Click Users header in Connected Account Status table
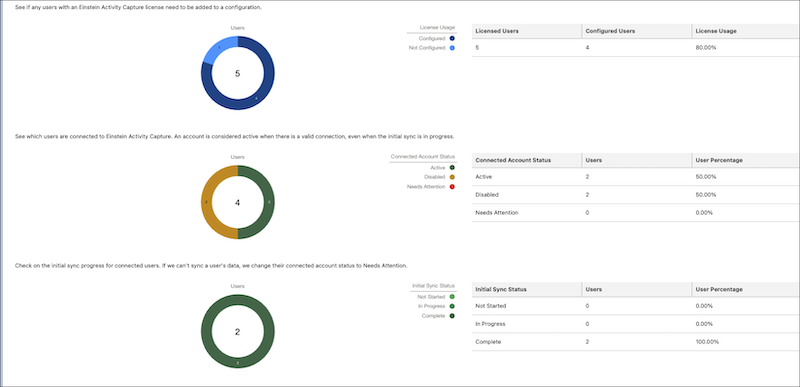The height and width of the screenshot is (387, 800). [637, 160]
